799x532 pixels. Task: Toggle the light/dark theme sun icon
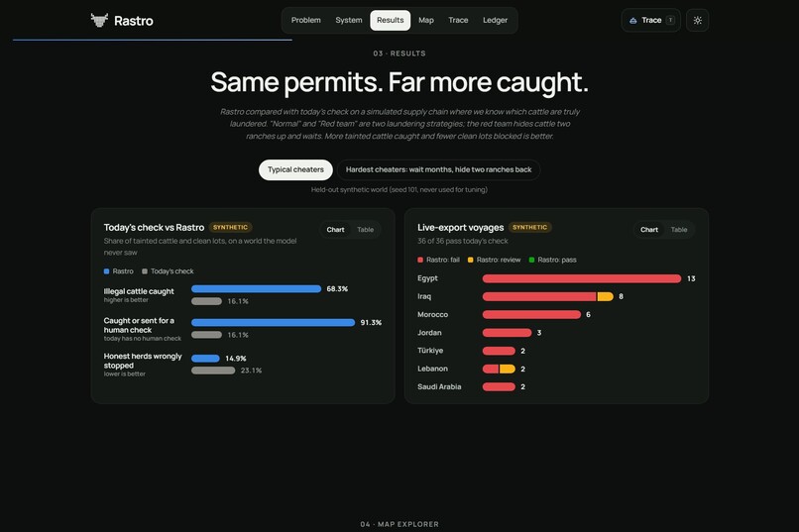coord(697,21)
